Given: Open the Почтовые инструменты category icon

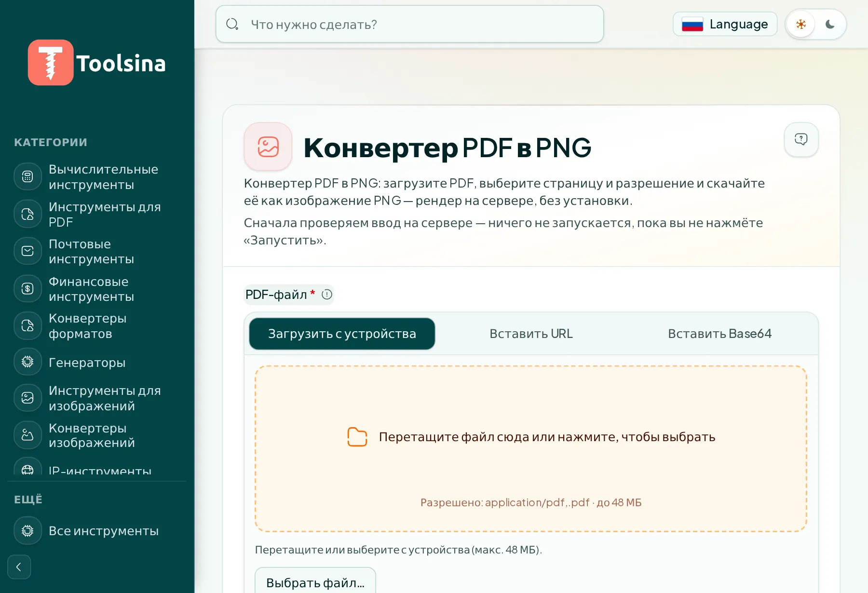Looking at the screenshot, I should 27,251.
